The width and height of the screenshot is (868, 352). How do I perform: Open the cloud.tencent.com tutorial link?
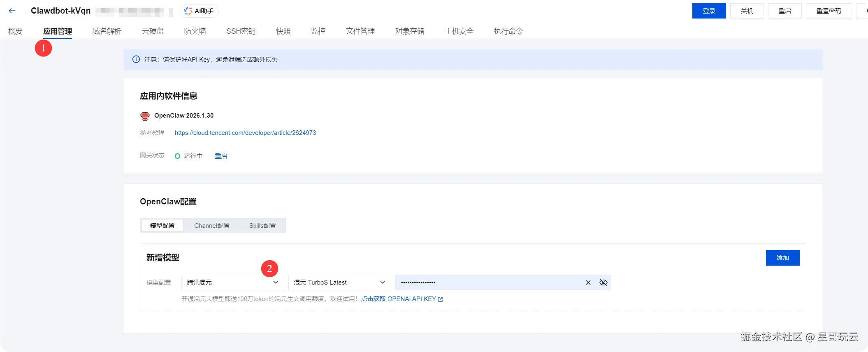point(245,133)
